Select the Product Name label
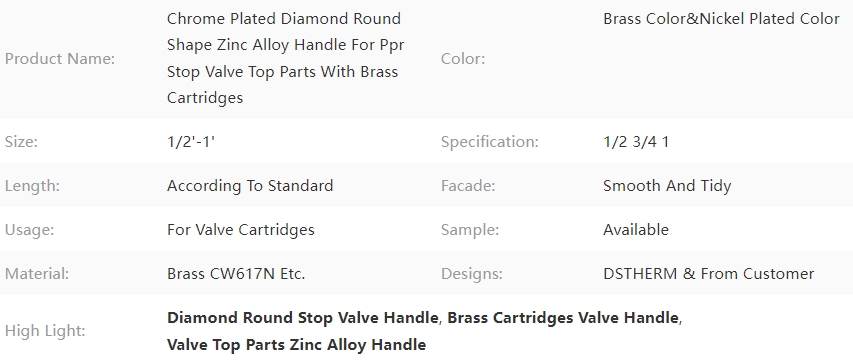 [x=60, y=59]
